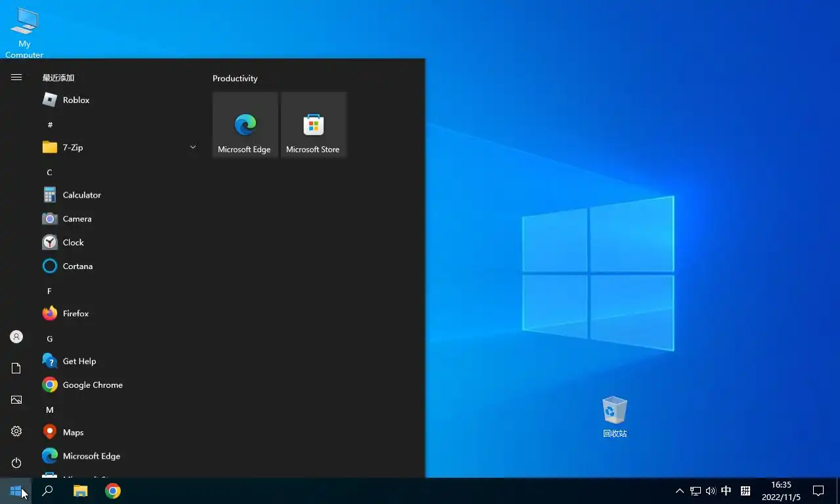840x504 pixels.
Task: Open File Explorer from the taskbar
Action: click(x=80, y=491)
